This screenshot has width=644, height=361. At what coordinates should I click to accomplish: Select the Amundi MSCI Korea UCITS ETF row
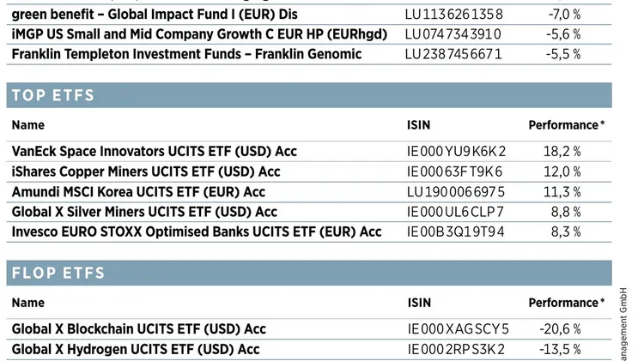point(138,191)
